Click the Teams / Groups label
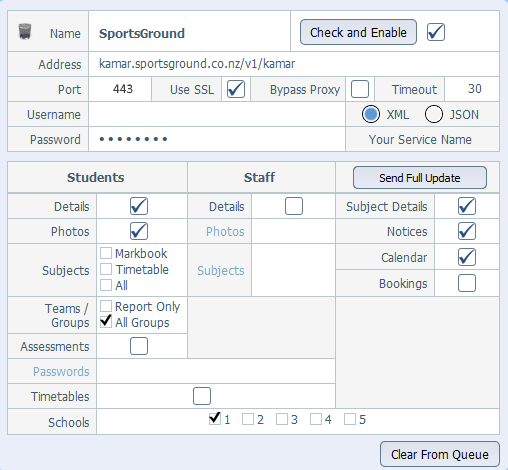Screen dimensions: 508x470 pos(68,315)
